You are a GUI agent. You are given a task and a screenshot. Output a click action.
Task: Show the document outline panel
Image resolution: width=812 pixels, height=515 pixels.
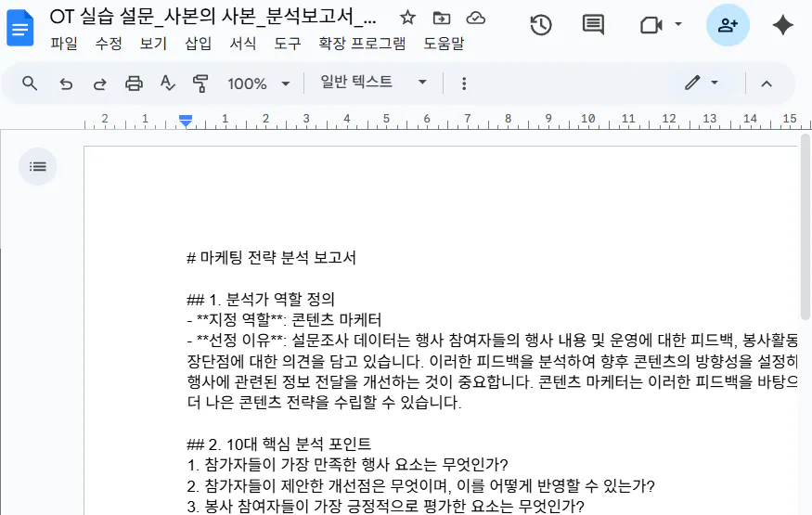[x=38, y=167]
